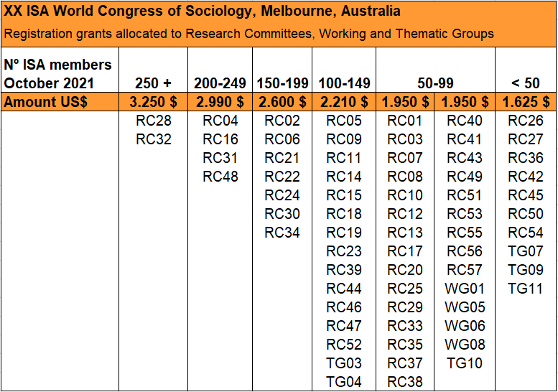Click the cell RC28
Screen dimensions: 558x392
(x=154, y=121)
